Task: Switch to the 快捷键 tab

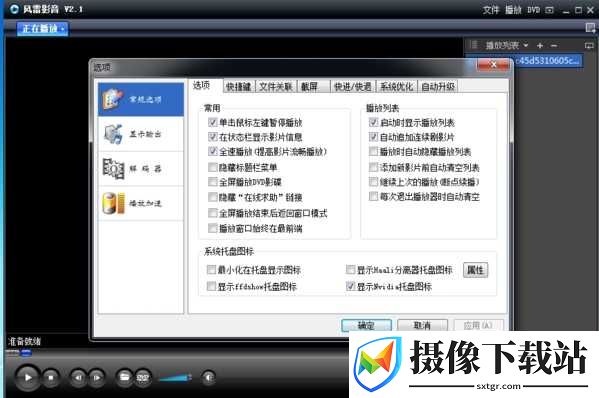Action: [239, 87]
